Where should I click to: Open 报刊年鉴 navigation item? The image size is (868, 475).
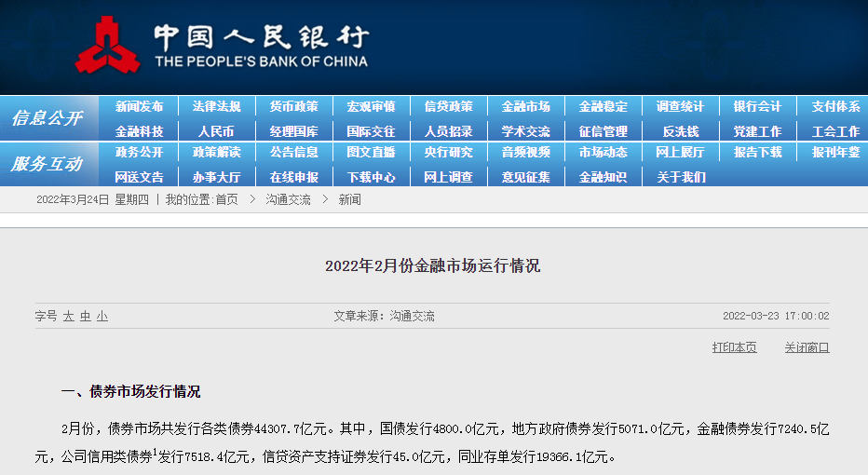click(x=836, y=152)
